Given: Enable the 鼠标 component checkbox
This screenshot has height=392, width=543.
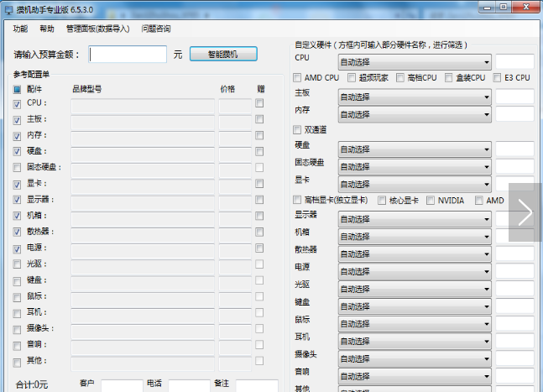Looking at the screenshot, I should [x=17, y=297].
